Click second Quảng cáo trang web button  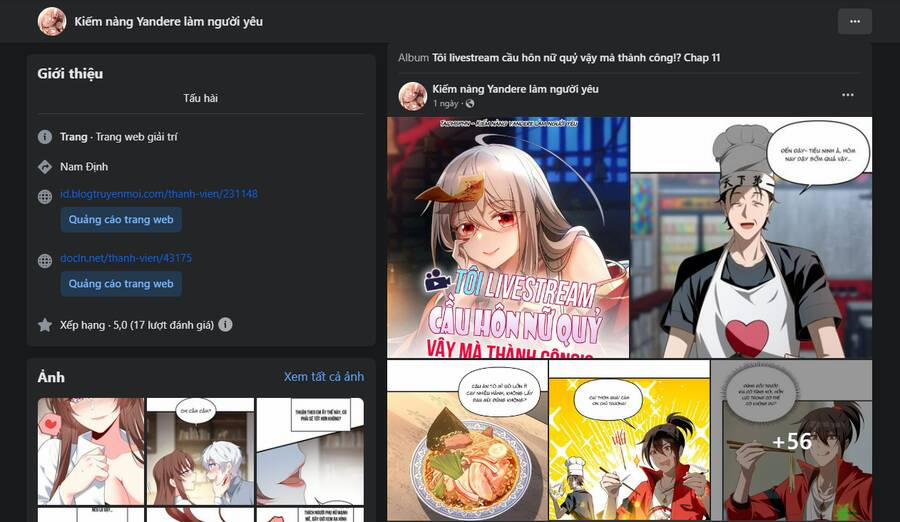[121, 284]
